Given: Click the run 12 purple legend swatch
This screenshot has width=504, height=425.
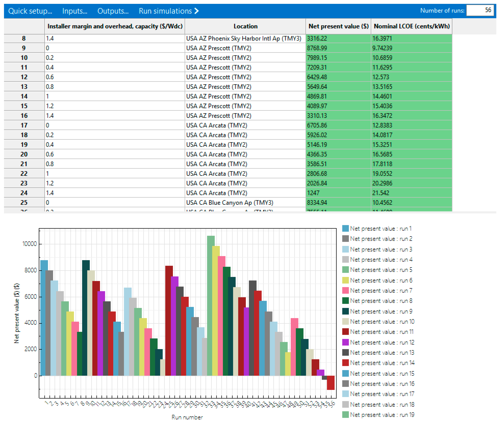Looking at the screenshot, I should coord(345,342).
